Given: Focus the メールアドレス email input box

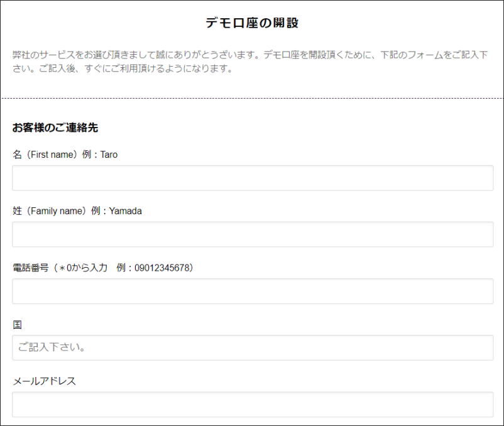Looking at the screenshot, I should tap(252, 404).
